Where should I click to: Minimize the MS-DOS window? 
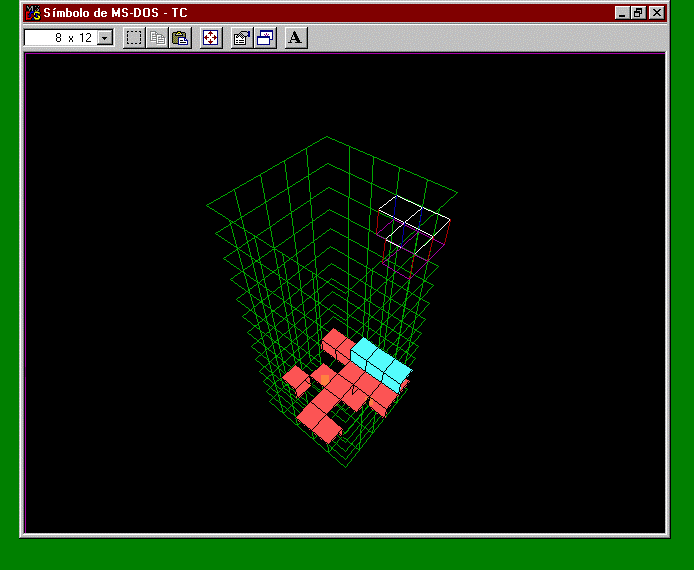click(622, 13)
